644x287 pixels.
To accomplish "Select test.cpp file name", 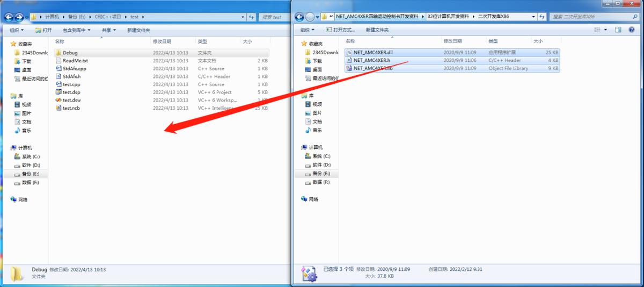I will 71,84.
